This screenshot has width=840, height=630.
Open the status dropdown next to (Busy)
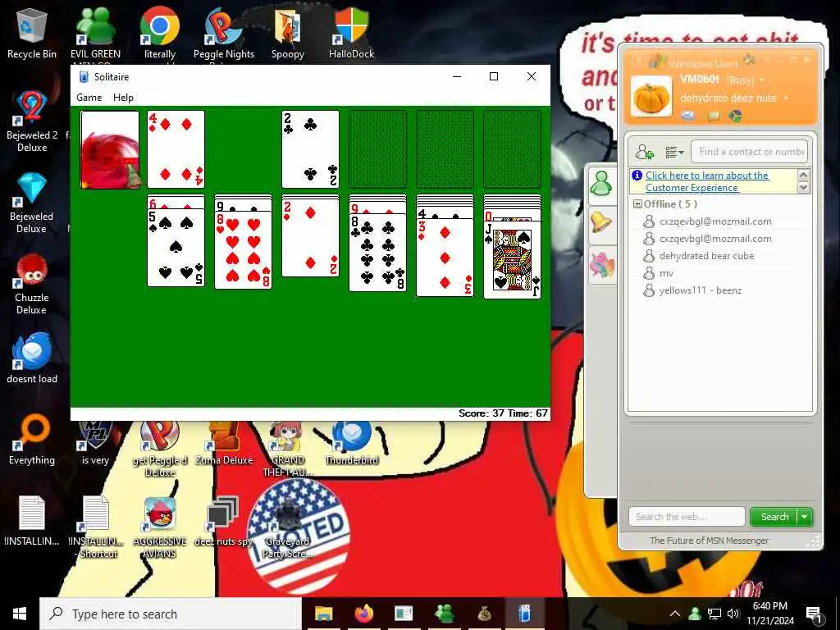(762, 80)
